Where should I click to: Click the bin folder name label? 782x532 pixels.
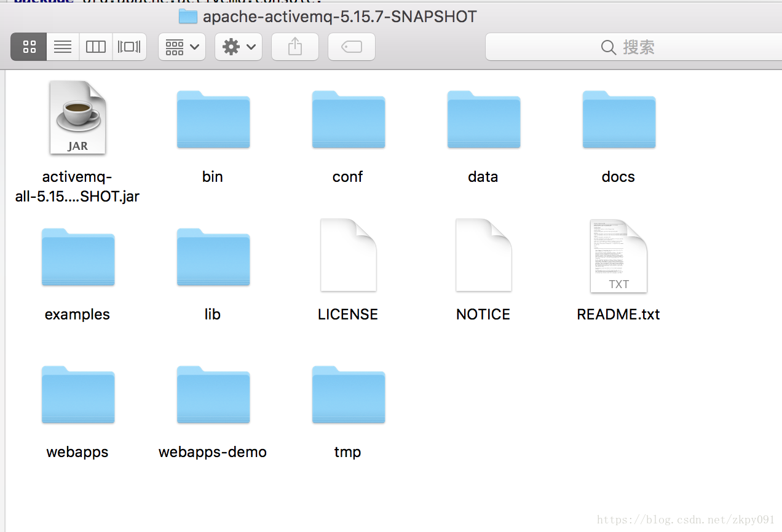(213, 177)
